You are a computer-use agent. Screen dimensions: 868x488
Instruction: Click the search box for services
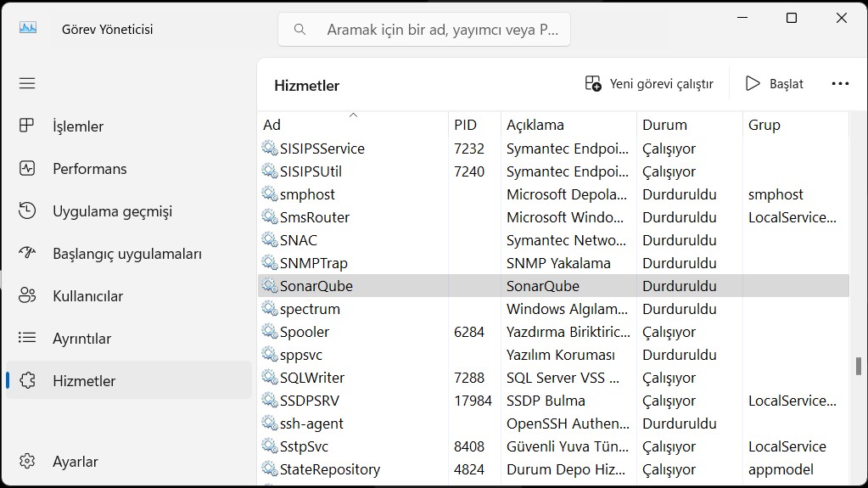[424, 30]
